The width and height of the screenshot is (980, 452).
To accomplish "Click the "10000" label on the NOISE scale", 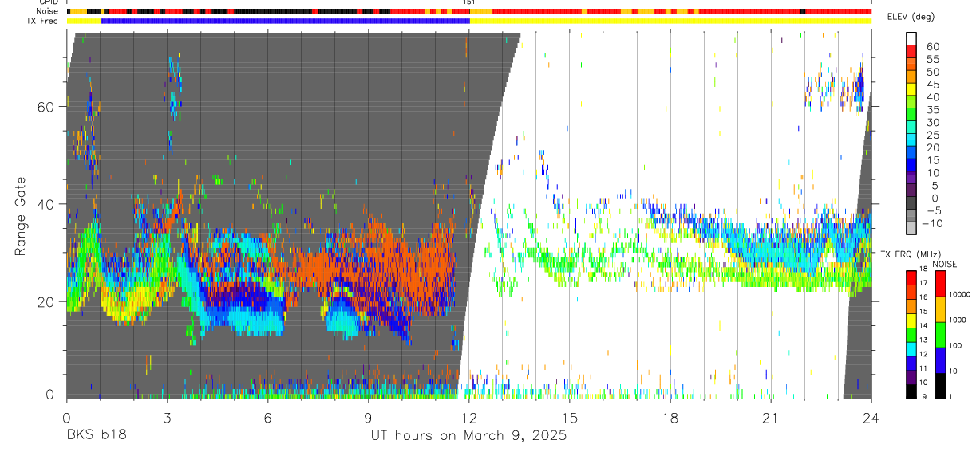I will [x=960, y=294].
